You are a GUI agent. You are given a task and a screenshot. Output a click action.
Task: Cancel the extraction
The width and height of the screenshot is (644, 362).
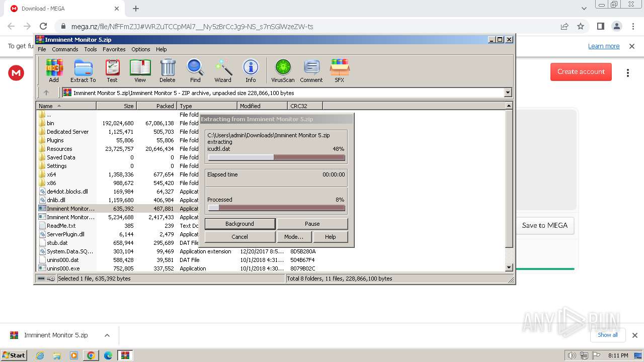pyautogui.click(x=239, y=237)
